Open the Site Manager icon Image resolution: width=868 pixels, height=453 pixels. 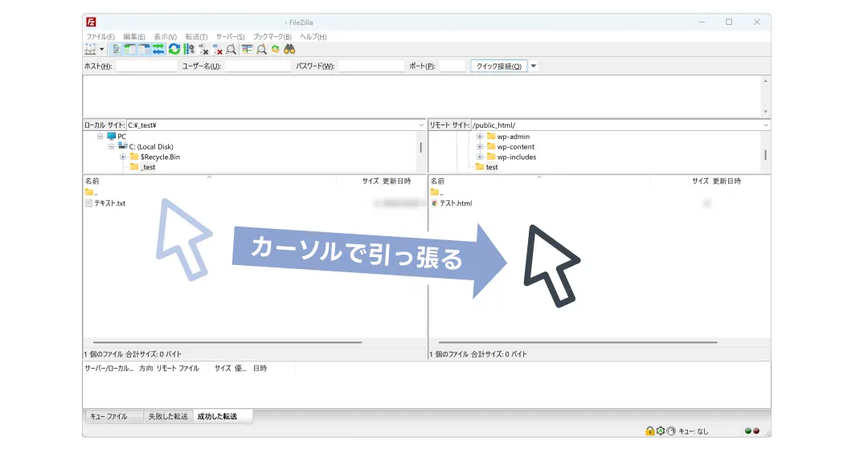(x=90, y=49)
